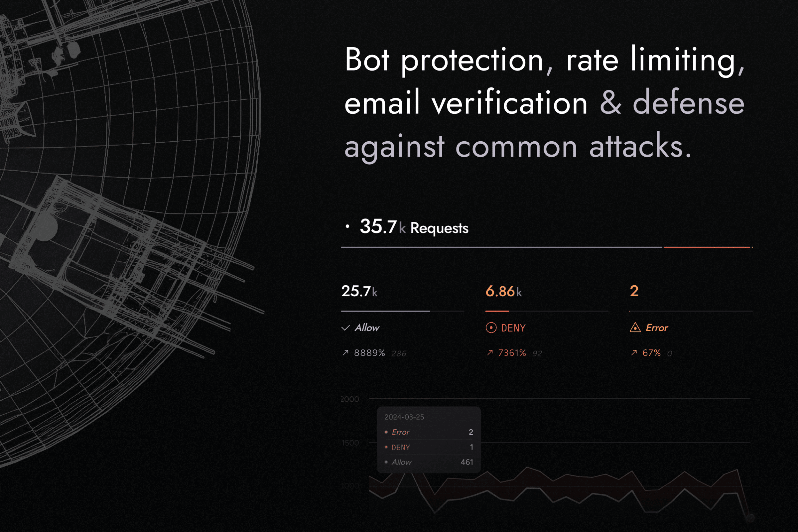Click the orange DENY progress bar
Viewport: 798px width, 532px height.
[497, 311]
